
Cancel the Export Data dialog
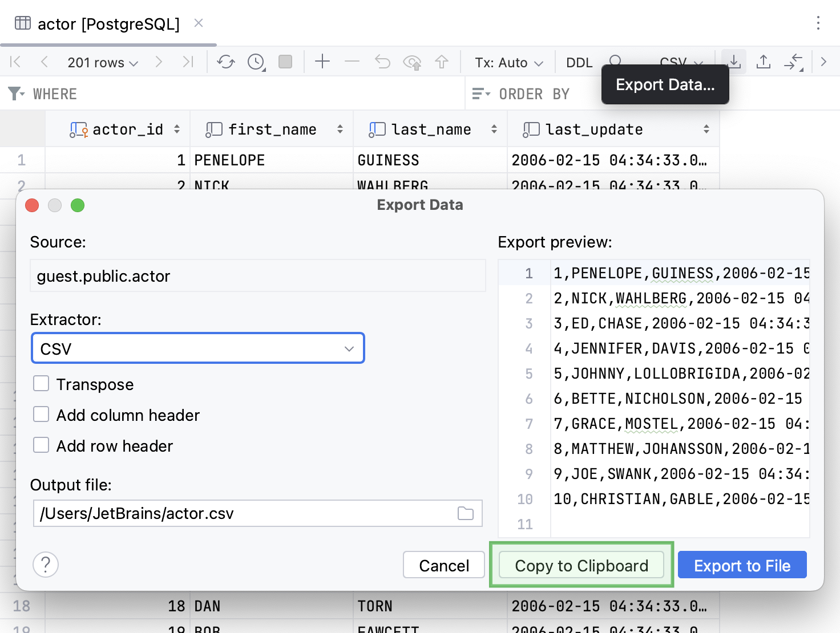443,565
